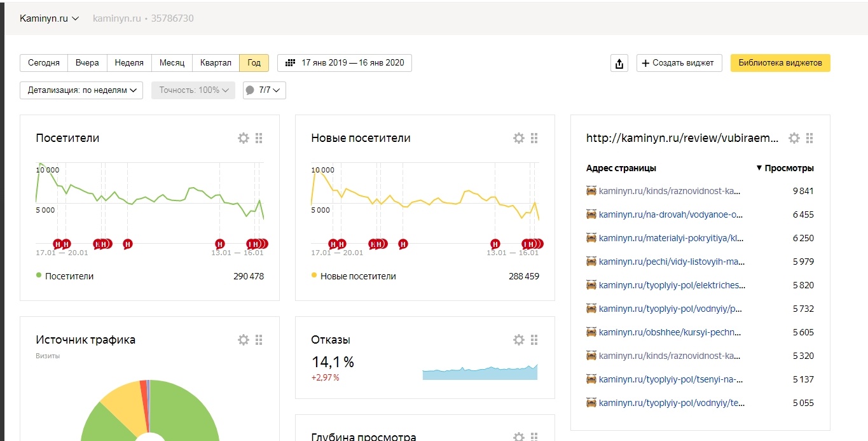Click drag handle of Отказы widget
This screenshot has width=868, height=441.
click(x=534, y=340)
